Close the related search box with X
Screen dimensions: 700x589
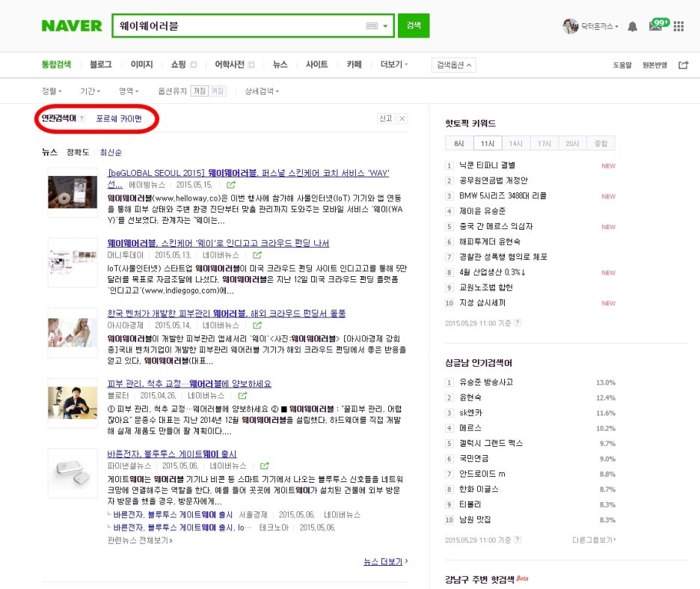[x=402, y=118]
